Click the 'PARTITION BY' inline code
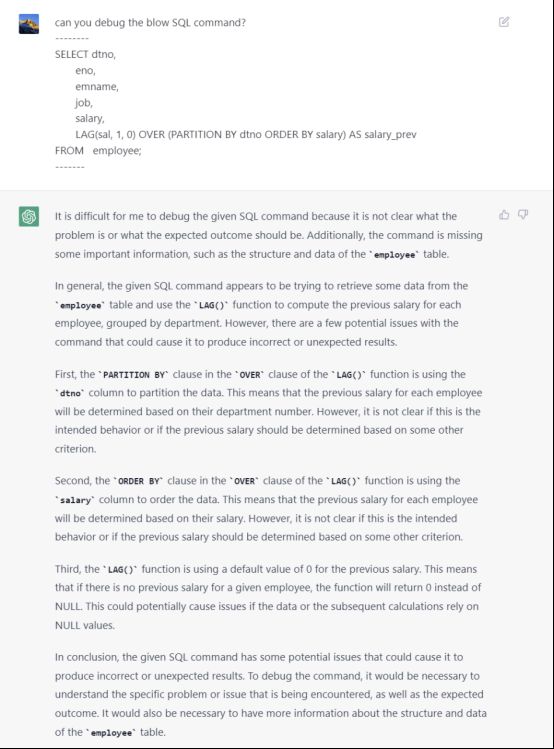The height and width of the screenshot is (749, 554). 133,375
